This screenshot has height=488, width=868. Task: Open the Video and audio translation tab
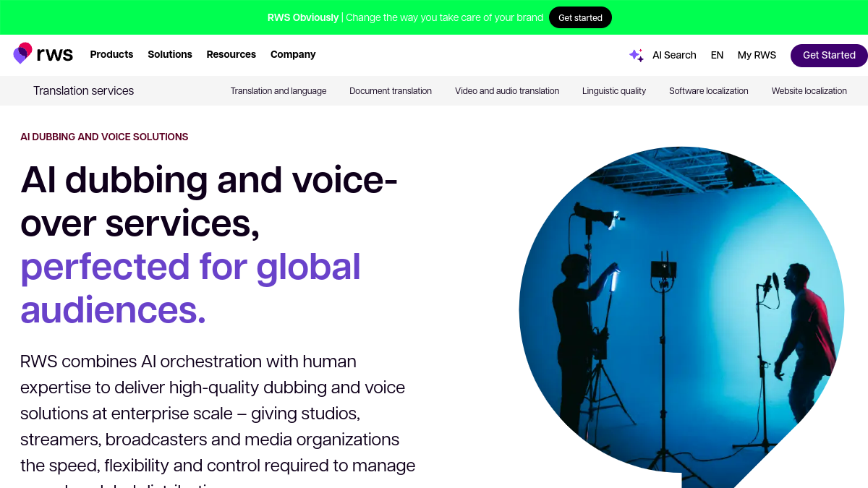pyautogui.click(x=507, y=91)
